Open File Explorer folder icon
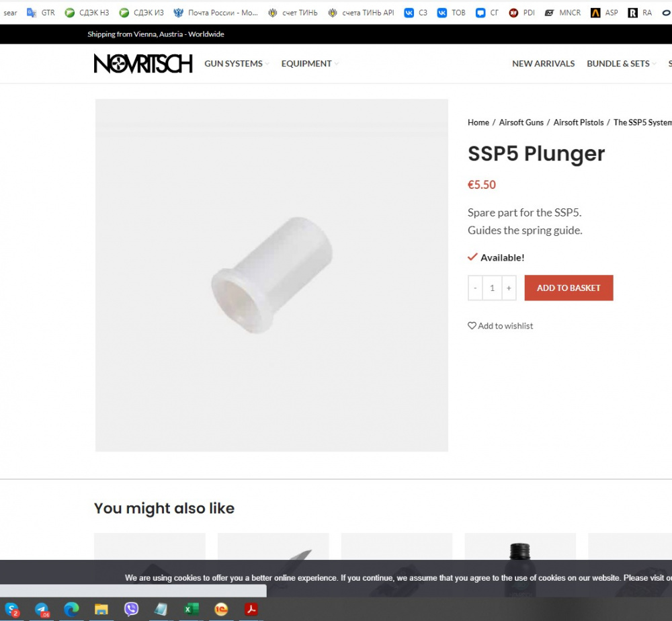This screenshot has width=672, height=621. 101,609
